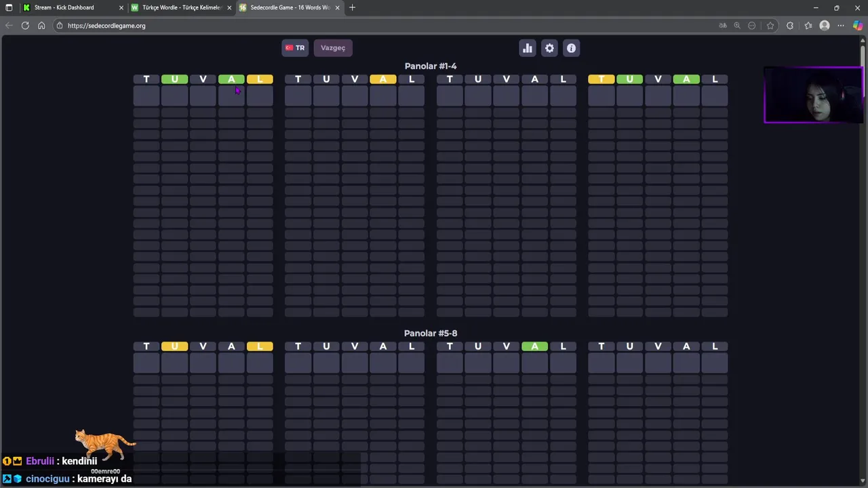
Task: Click green U tile in first board
Action: 174,79
